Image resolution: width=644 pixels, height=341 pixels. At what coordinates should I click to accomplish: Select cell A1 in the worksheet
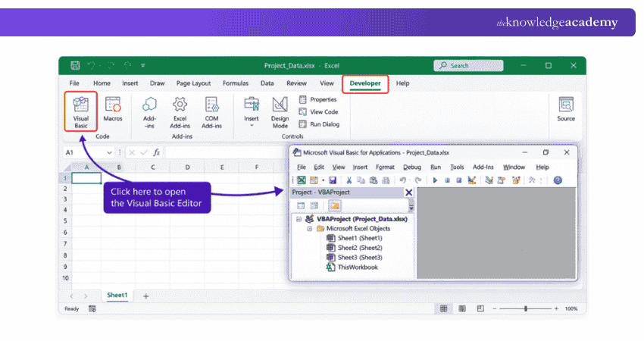[86, 178]
